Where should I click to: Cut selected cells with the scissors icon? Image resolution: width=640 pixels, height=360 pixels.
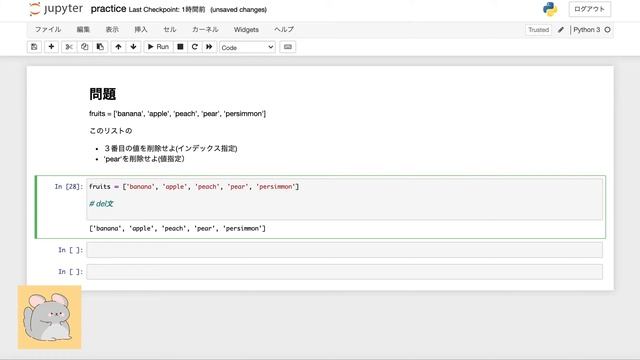point(69,47)
